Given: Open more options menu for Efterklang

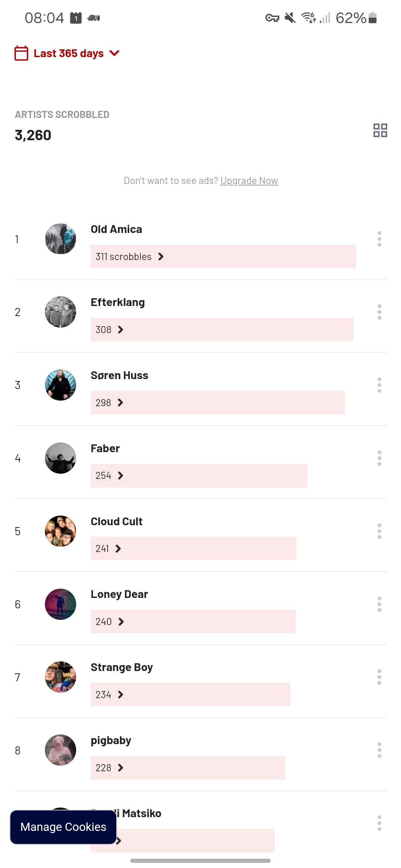Looking at the screenshot, I should click(x=379, y=312).
